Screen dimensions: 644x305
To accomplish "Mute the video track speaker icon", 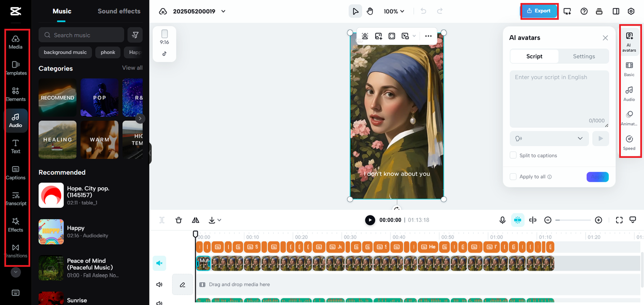I will click(x=159, y=263).
